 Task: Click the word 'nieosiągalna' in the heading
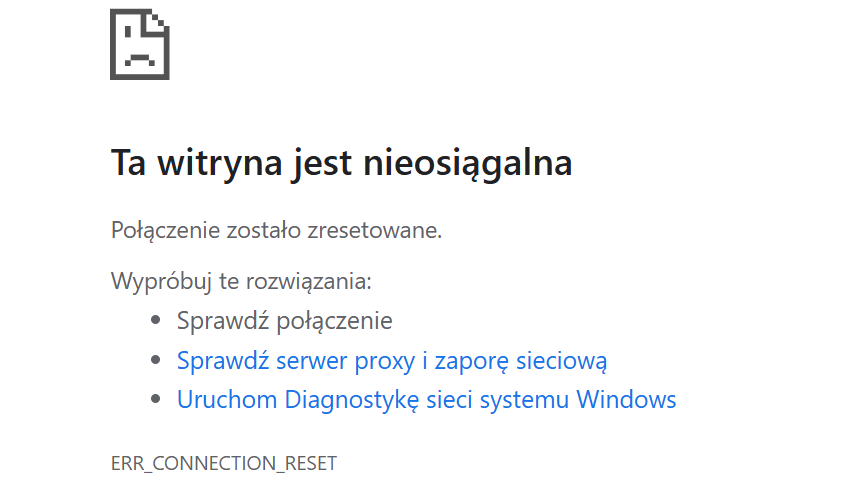coord(468,163)
